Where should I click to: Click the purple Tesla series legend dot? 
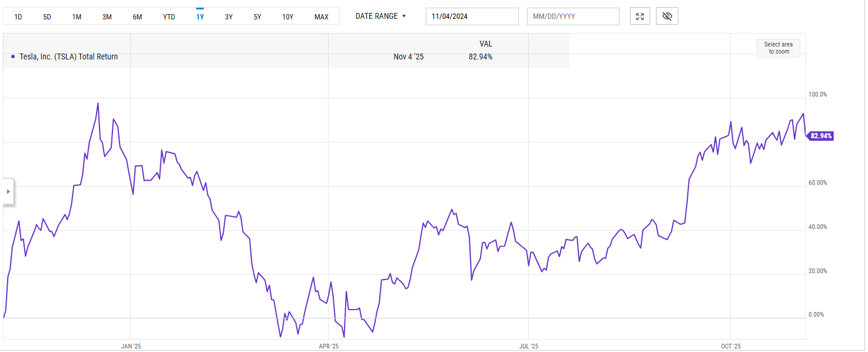[13, 57]
